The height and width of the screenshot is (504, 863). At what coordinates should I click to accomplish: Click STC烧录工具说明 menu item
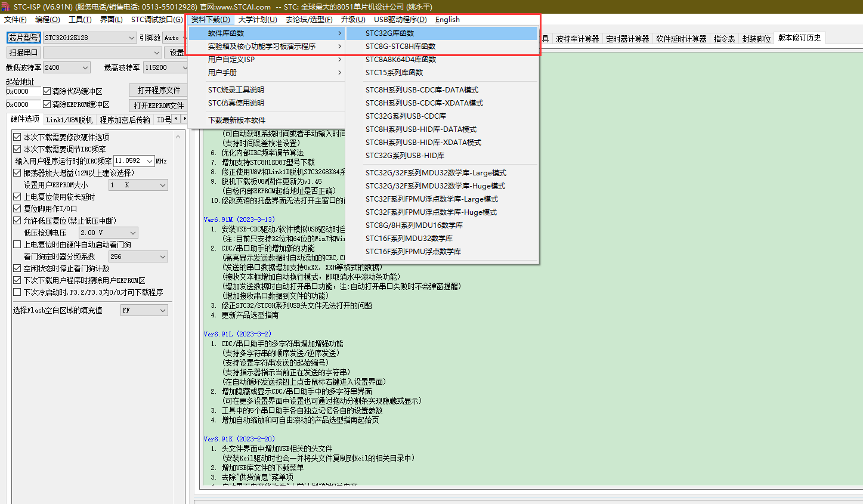pos(267,90)
